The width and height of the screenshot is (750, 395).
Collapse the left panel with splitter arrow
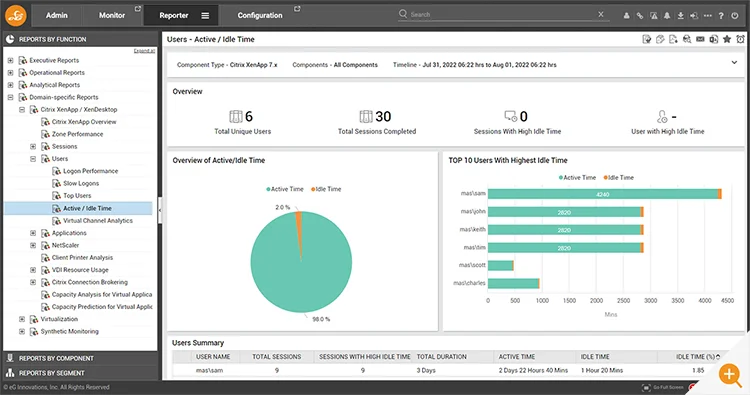[x=160, y=210]
